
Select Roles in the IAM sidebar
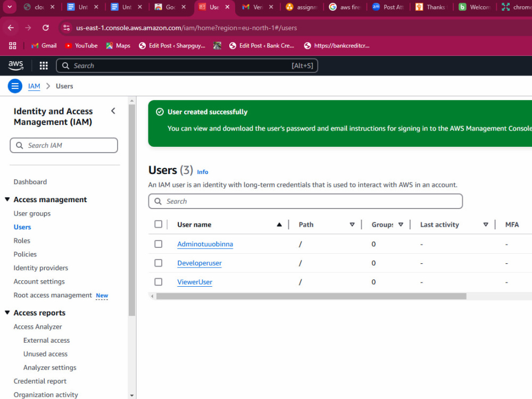(22, 240)
